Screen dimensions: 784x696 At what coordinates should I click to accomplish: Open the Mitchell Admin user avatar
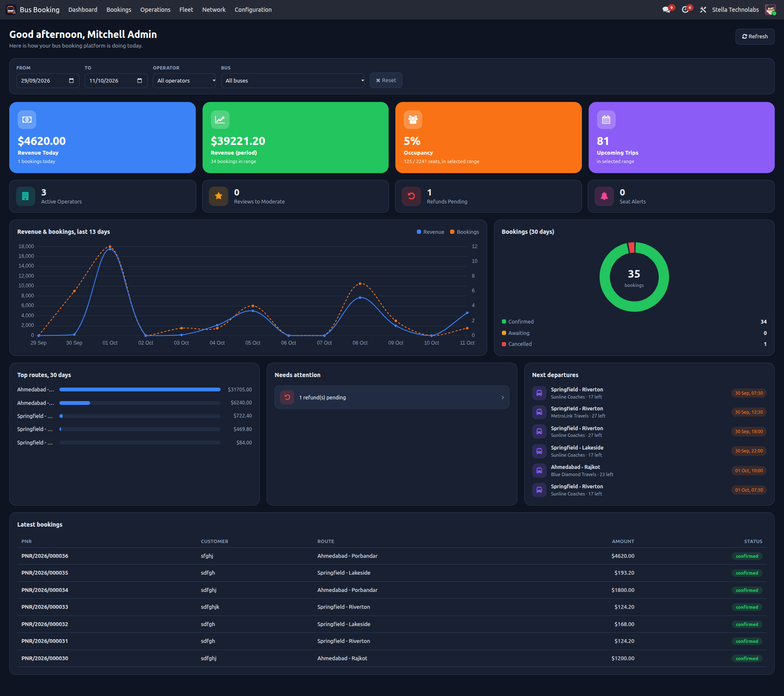point(770,10)
